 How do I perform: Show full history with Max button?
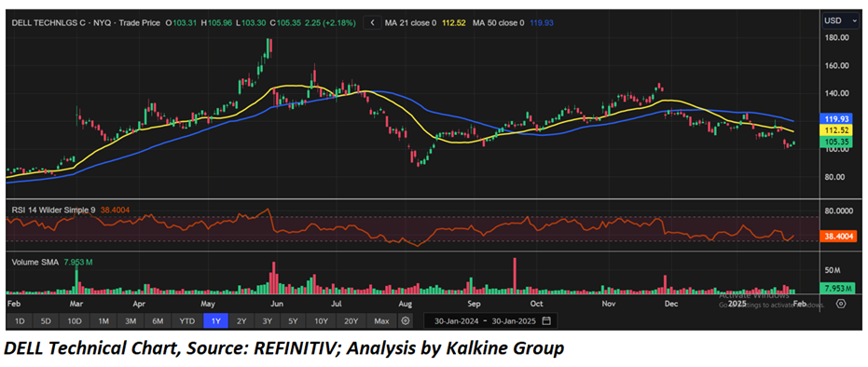382,321
